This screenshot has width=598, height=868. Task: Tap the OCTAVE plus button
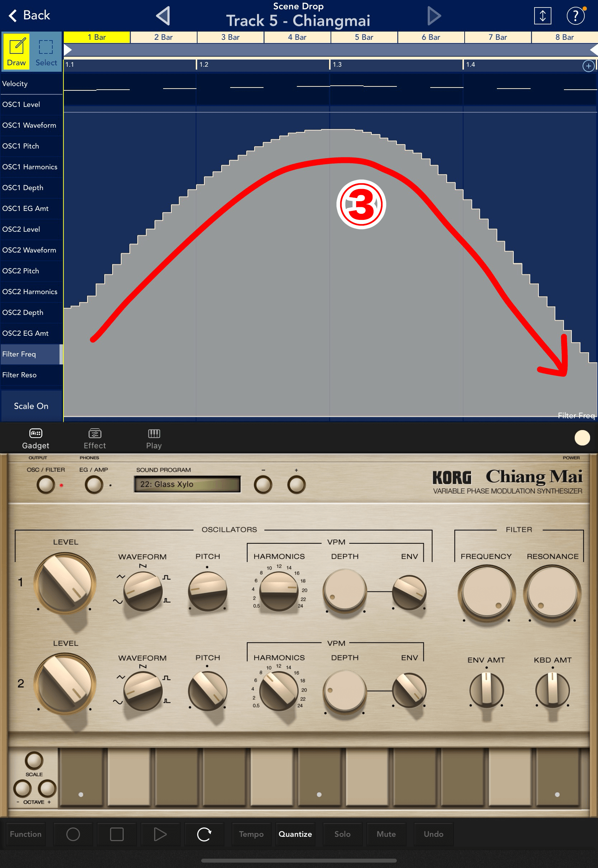tap(47, 788)
